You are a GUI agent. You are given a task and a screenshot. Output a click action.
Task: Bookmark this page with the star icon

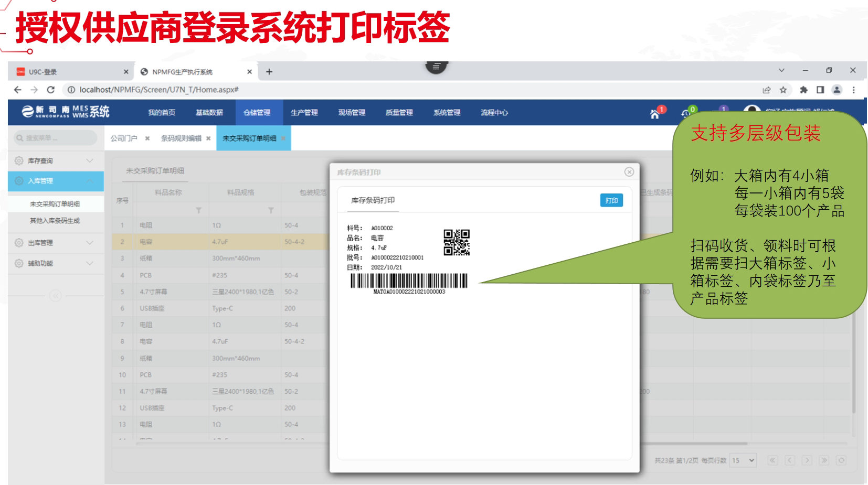(x=783, y=90)
